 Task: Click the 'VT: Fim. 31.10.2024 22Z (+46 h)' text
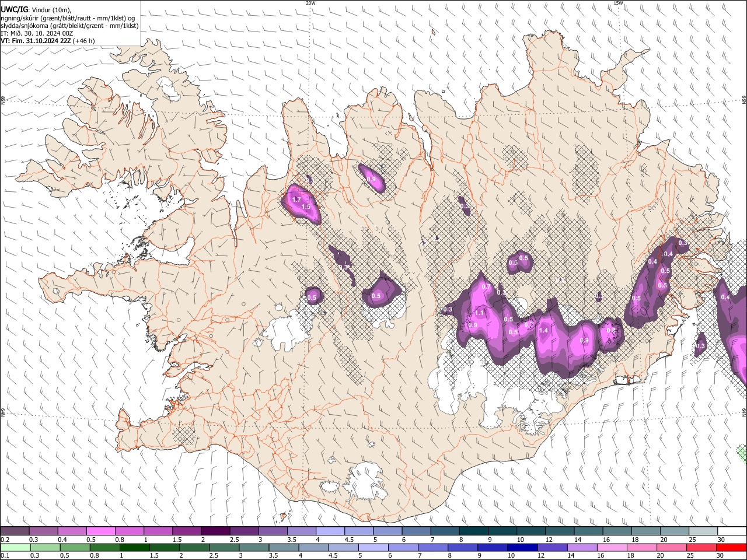point(48,41)
